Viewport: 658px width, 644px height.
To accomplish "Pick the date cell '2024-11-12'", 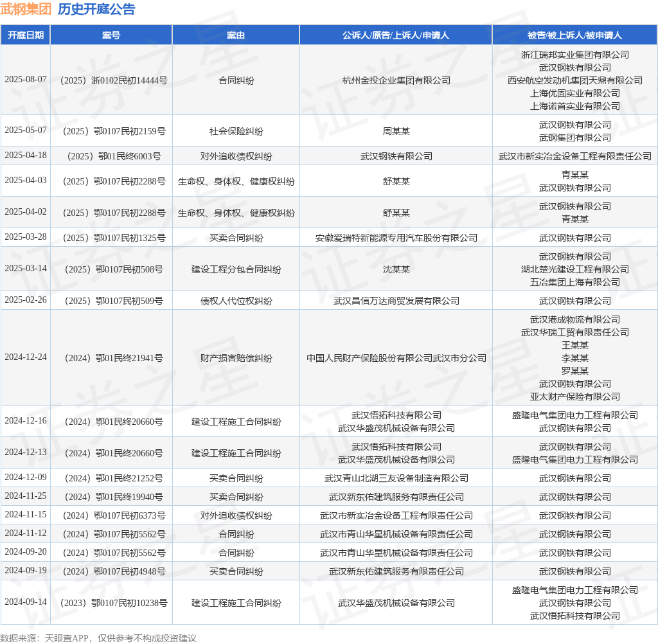I will [26, 533].
